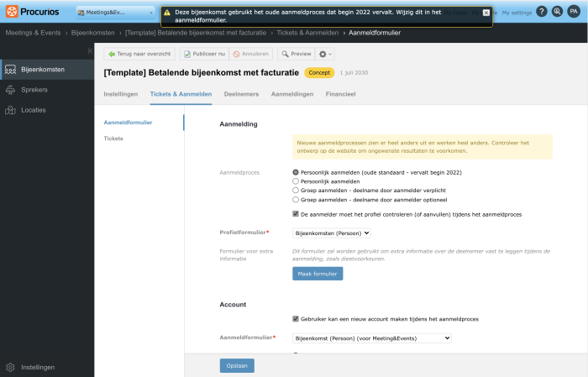
Task: Click the Preview button label
Action: click(301, 54)
